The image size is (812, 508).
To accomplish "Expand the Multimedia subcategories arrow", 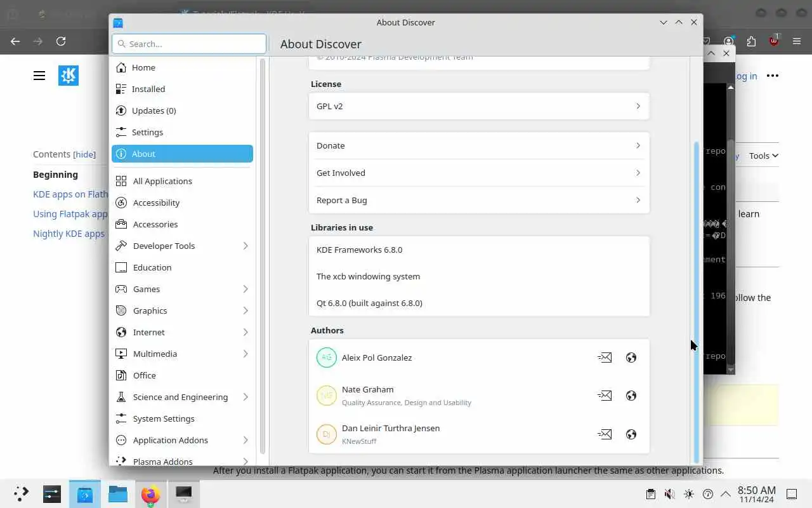I will [246, 354].
